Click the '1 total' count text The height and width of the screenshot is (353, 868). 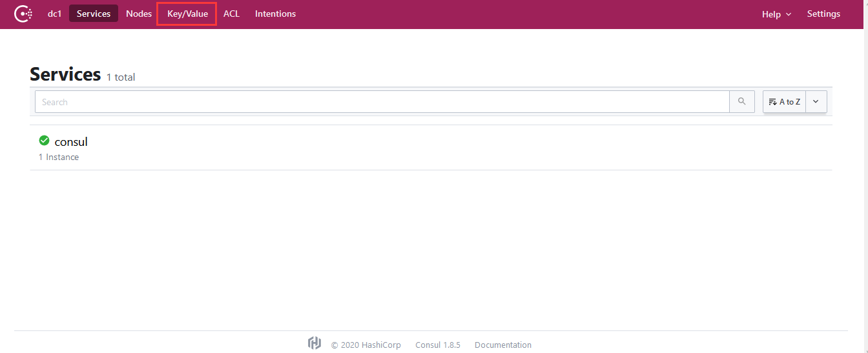pyautogui.click(x=121, y=77)
